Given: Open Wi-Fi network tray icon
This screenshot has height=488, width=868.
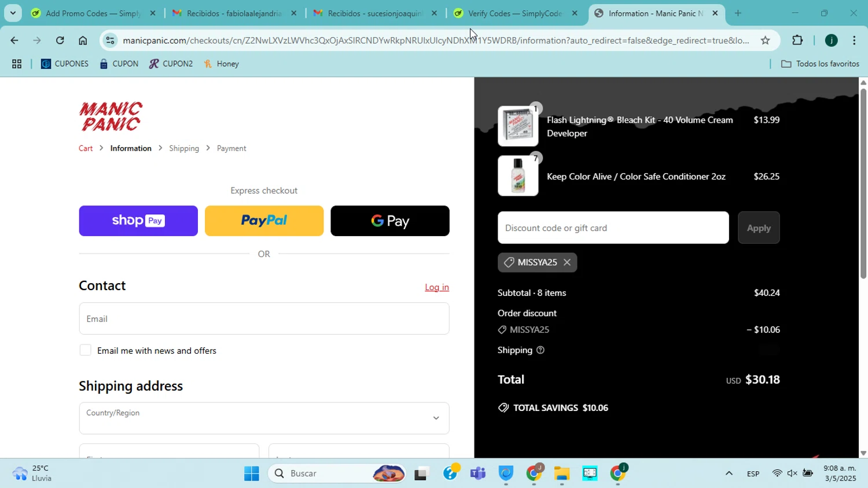Looking at the screenshot, I should tap(777, 474).
